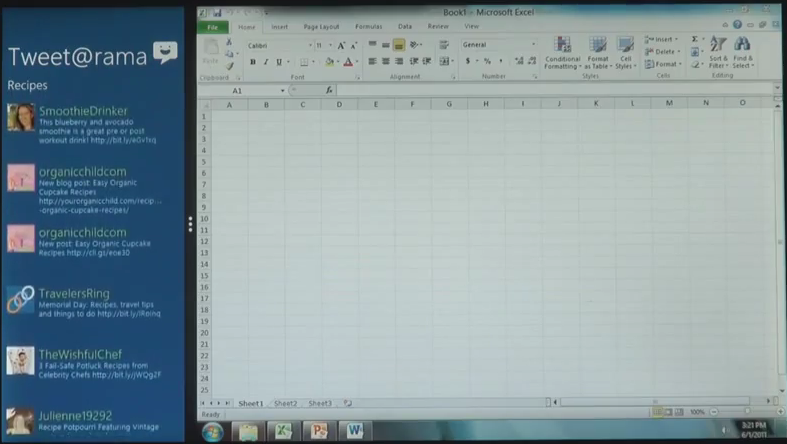
Task: Open the File tab
Action: coord(213,27)
